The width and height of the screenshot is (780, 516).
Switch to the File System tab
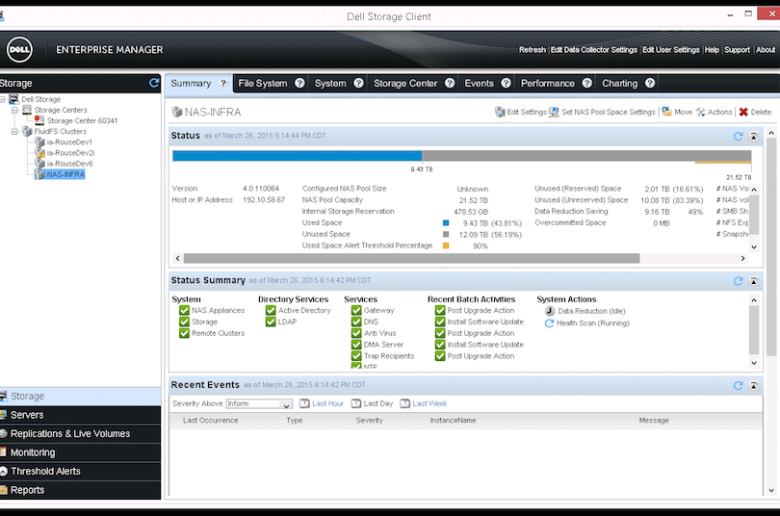263,83
